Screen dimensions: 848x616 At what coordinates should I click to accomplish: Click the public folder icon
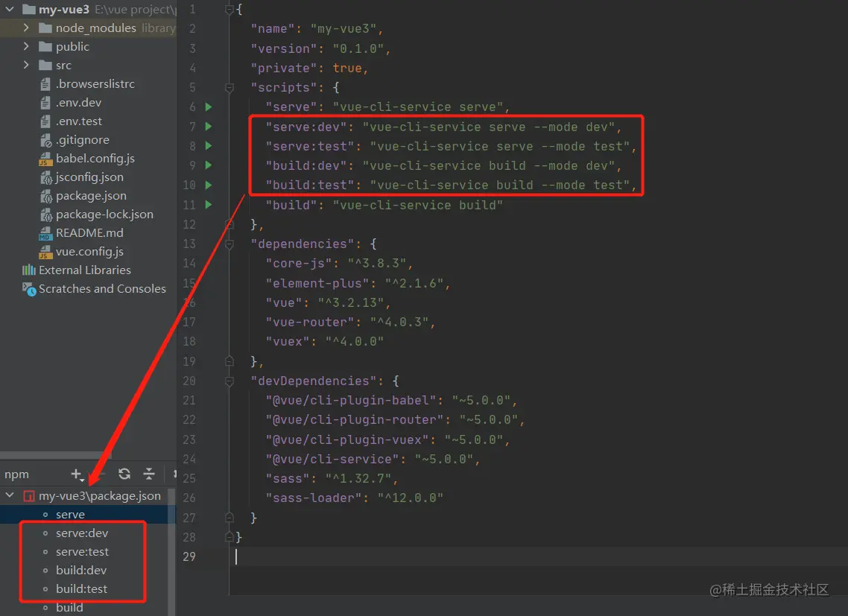[x=45, y=46]
